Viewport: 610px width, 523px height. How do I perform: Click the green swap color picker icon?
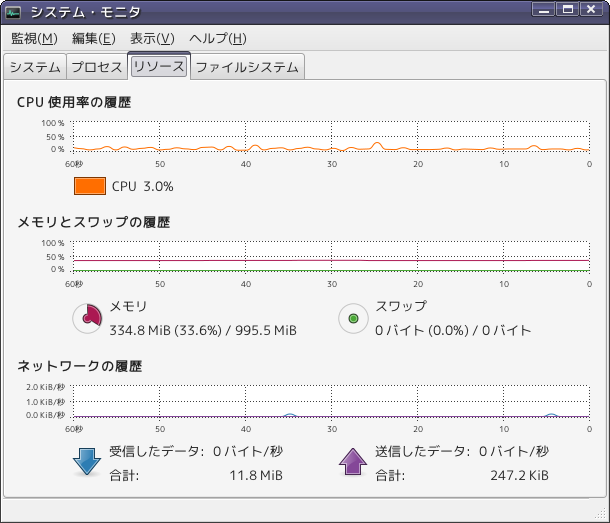coord(353,319)
